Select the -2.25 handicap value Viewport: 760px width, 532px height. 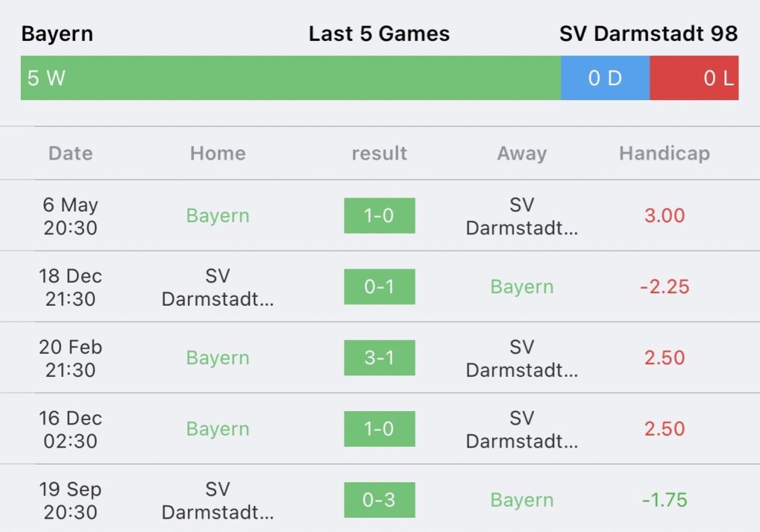(664, 287)
